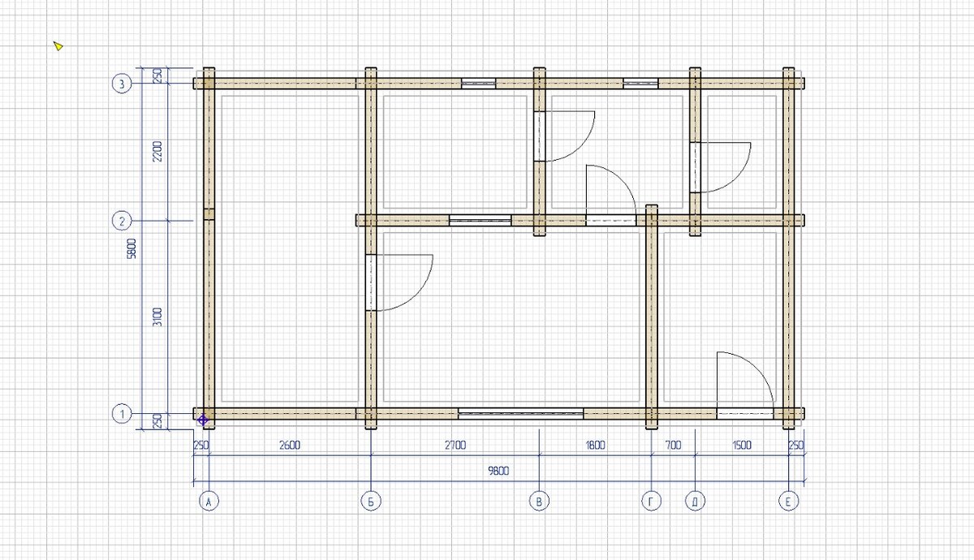Select the door swing on the axis Д wall

click(x=722, y=167)
